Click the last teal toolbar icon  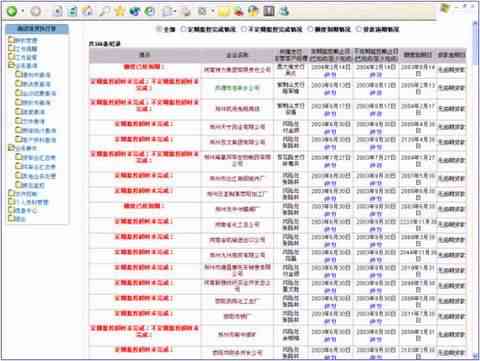(284, 12)
